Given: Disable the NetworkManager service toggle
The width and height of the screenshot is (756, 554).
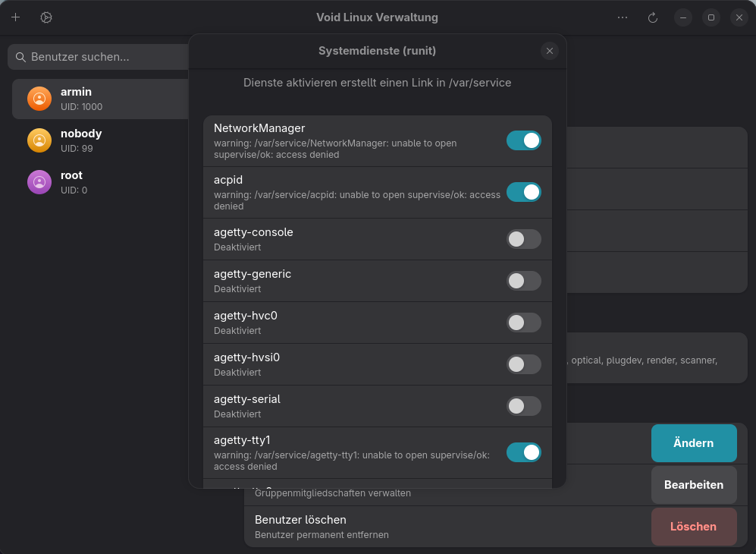Looking at the screenshot, I should pos(523,140).
